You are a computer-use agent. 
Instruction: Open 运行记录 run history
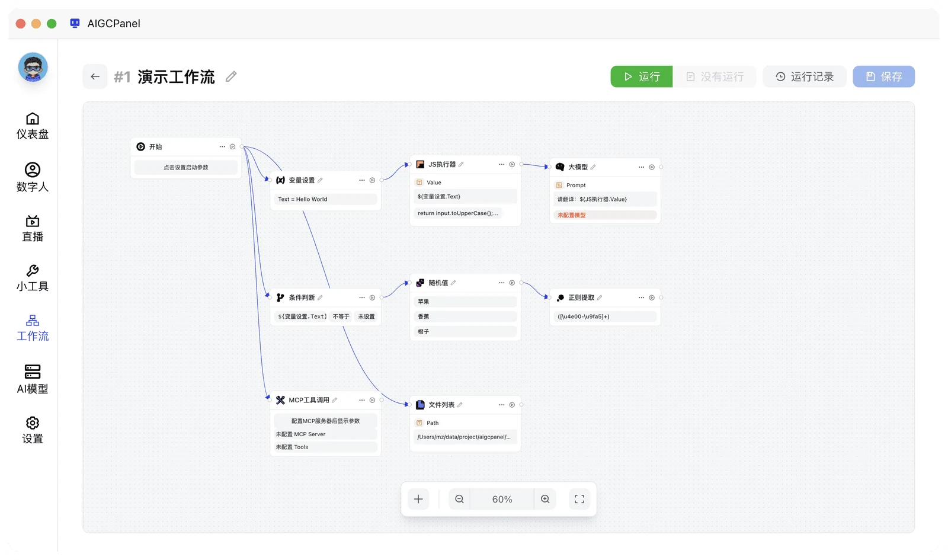point(805,76)
